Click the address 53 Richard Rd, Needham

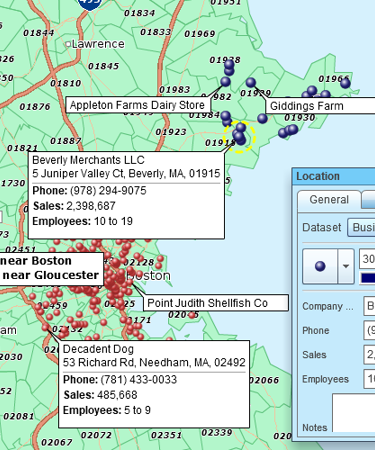[154, 362]
